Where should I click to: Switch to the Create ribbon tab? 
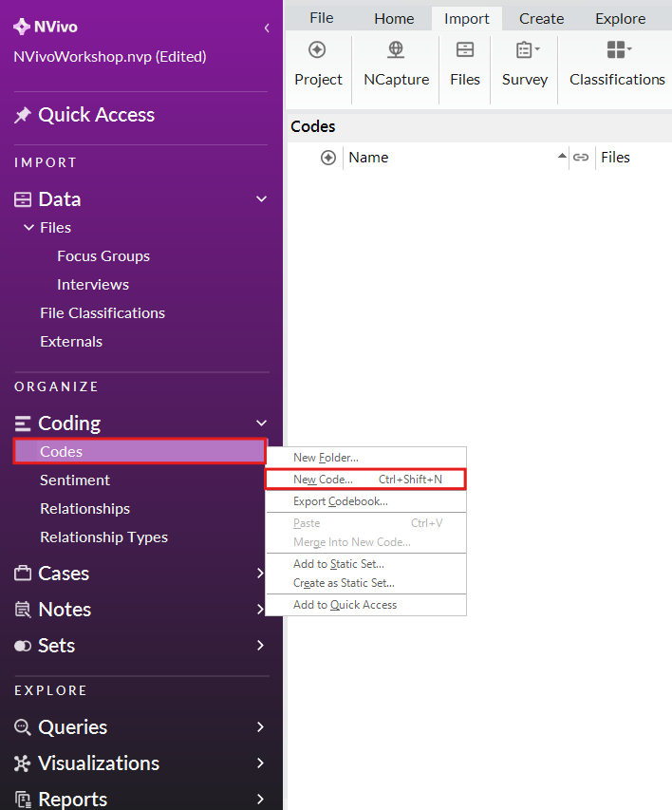click(541, 19)
